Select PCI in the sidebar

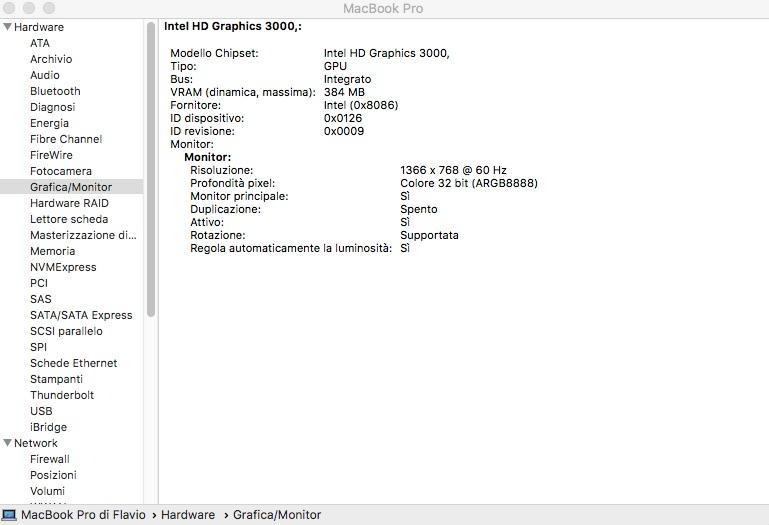pyautogui.click(x=39, y=283)
